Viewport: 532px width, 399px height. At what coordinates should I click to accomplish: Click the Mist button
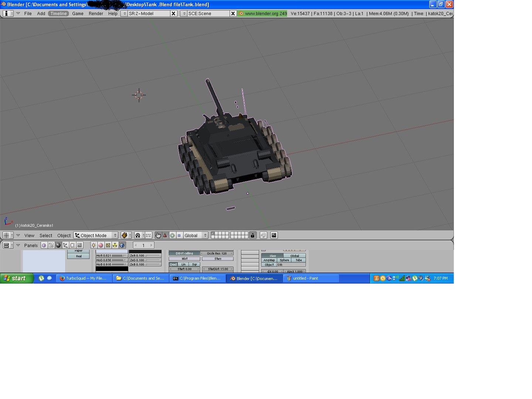(184, 259)
